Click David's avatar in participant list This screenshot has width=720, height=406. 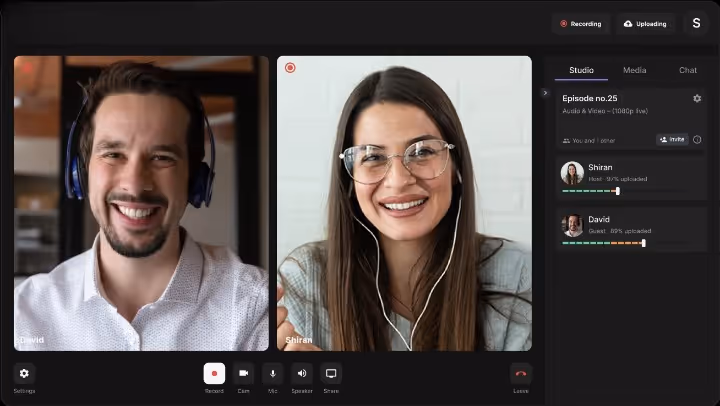(x=572, y=225)
